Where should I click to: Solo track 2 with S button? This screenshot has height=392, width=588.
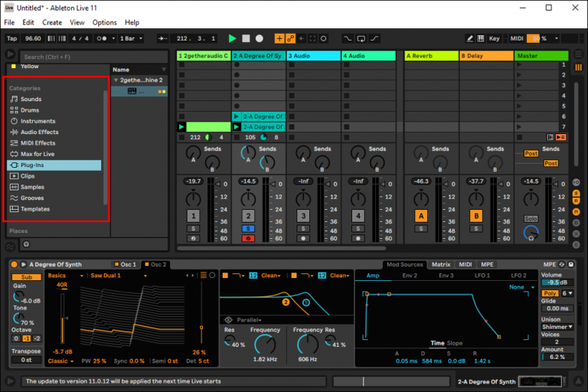[x=248, y=229]
